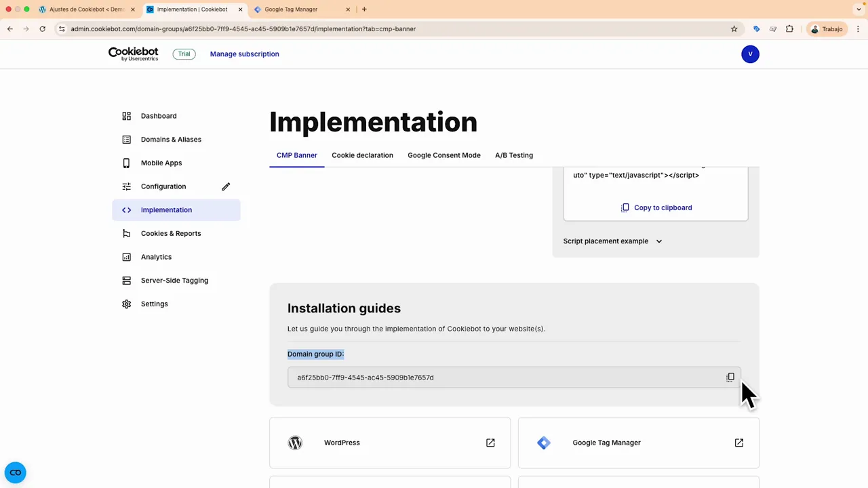Click Manage subscription link

[x=244, y=54]
